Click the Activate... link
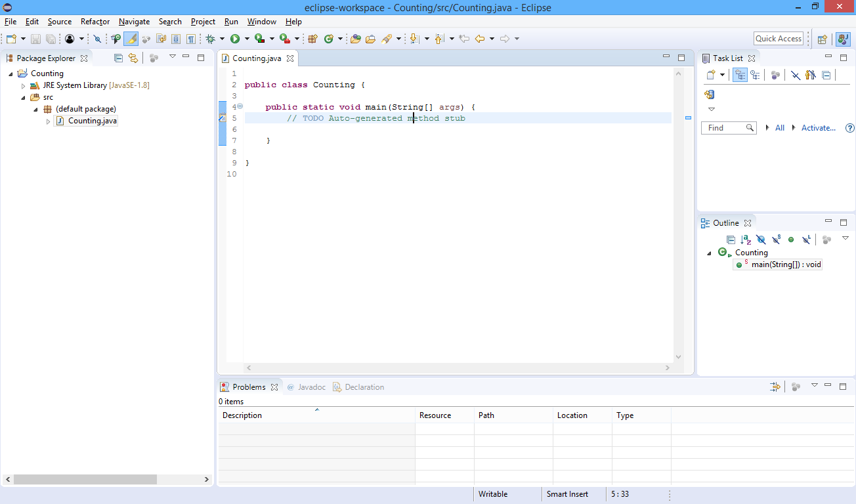The height and width of the screenshot is (504, 856). [819, 128]
